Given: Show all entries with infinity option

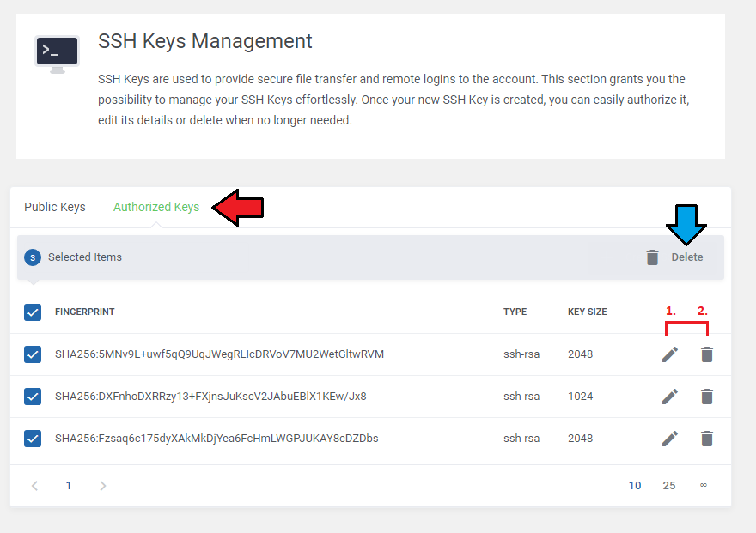Looking at the screenshot, I should tap(704, 485).
